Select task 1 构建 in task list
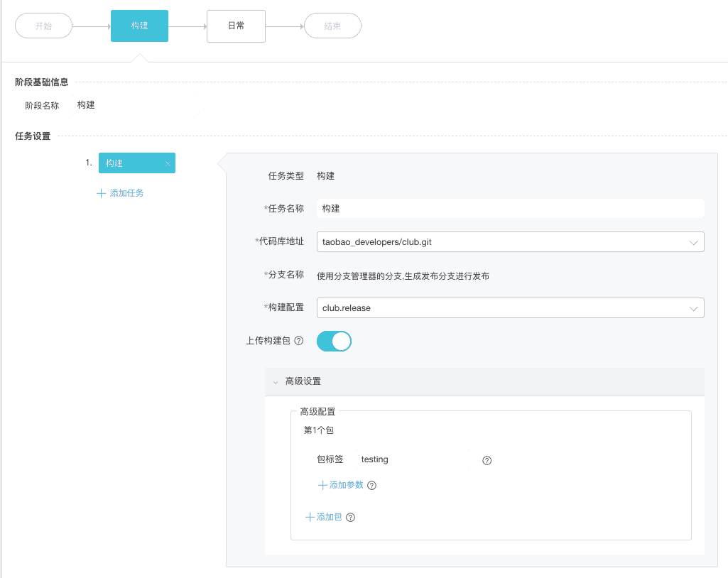Image resolution: width=728 pixels, height=578 pixels. click(137, 163)
